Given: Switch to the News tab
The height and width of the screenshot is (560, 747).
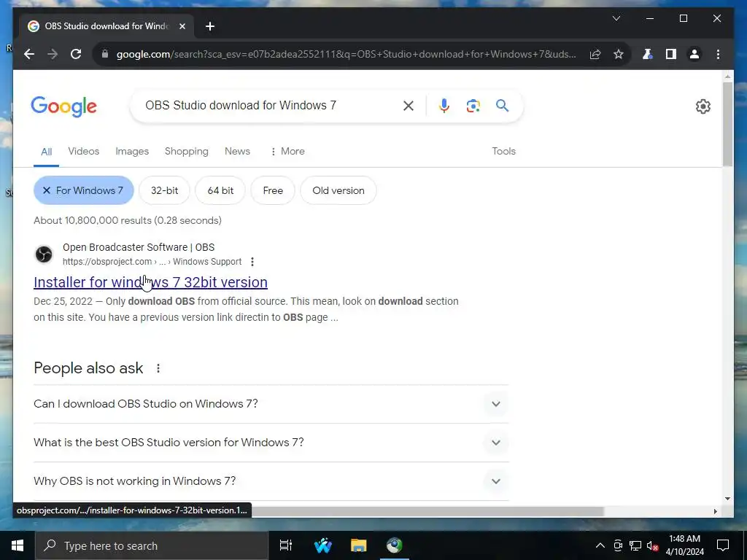Looking at the screenshot, I should (237, 152).
